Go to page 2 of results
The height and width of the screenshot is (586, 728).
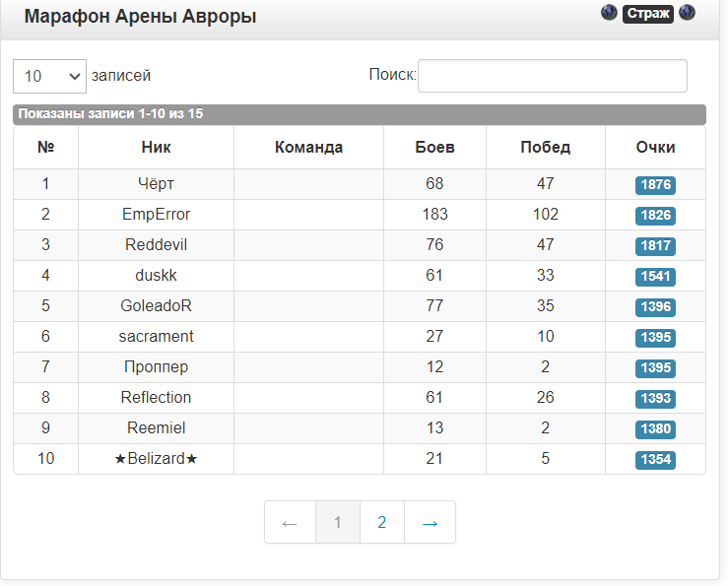[x=382, y=522]
